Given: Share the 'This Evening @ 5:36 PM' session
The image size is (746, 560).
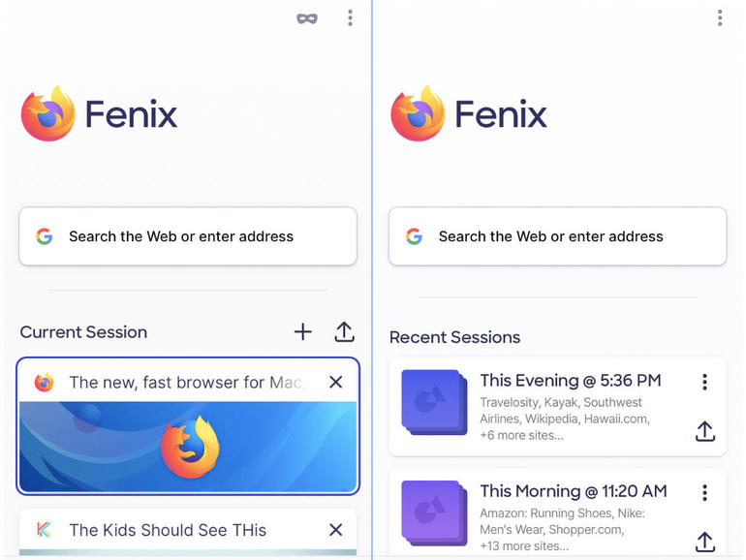Looking at the screenshot, I should click(705, 431).
